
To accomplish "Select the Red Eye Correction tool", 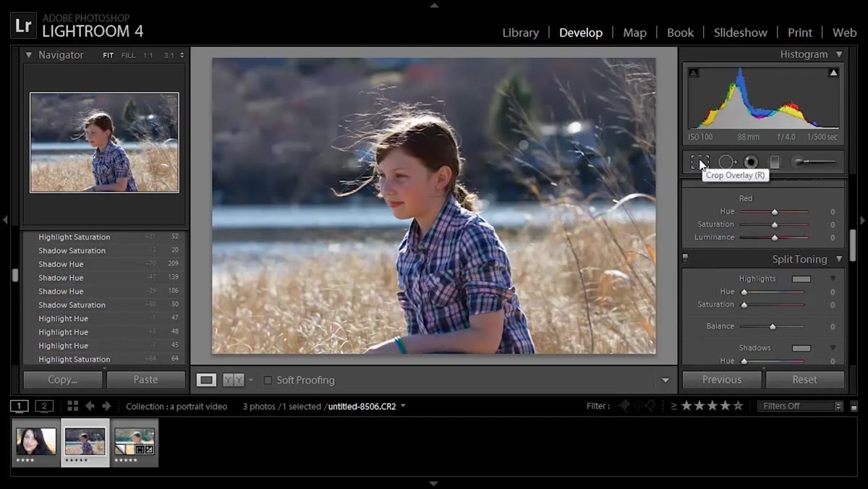I will pos(751,162).
